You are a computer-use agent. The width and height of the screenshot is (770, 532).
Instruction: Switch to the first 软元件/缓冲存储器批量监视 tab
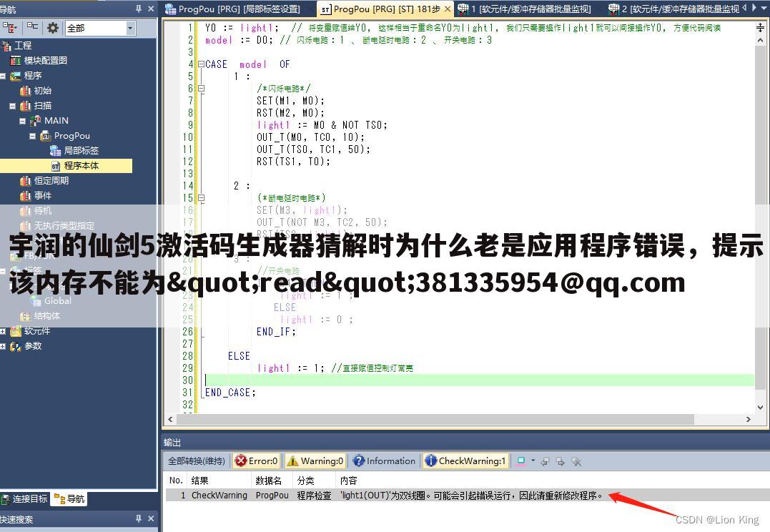point(524,9)
